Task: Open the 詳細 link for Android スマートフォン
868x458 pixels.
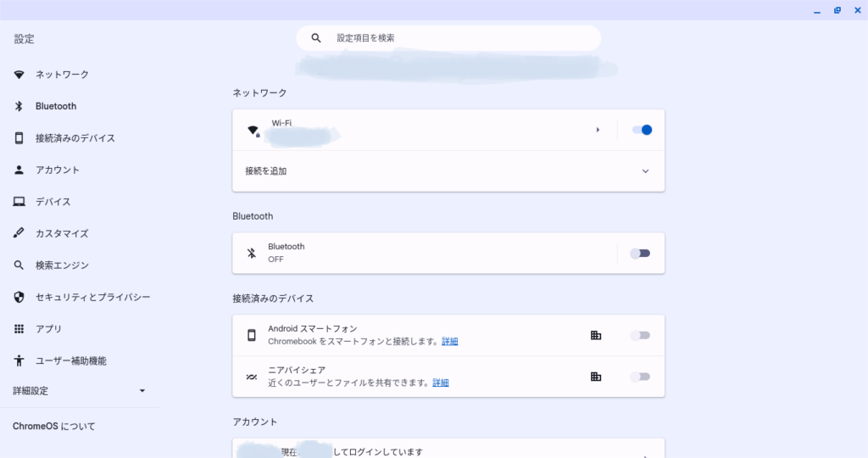Action: (450, 341)
